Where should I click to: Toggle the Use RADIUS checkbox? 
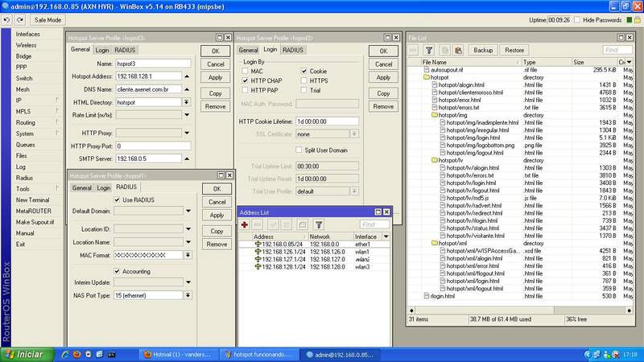click(118, 200)
